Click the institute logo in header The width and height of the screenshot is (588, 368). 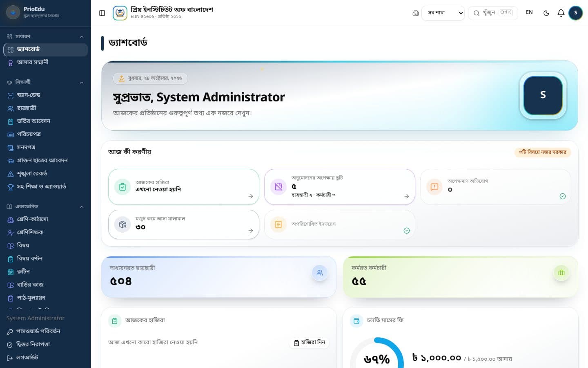pyautogui.click(x=120, y=13)
